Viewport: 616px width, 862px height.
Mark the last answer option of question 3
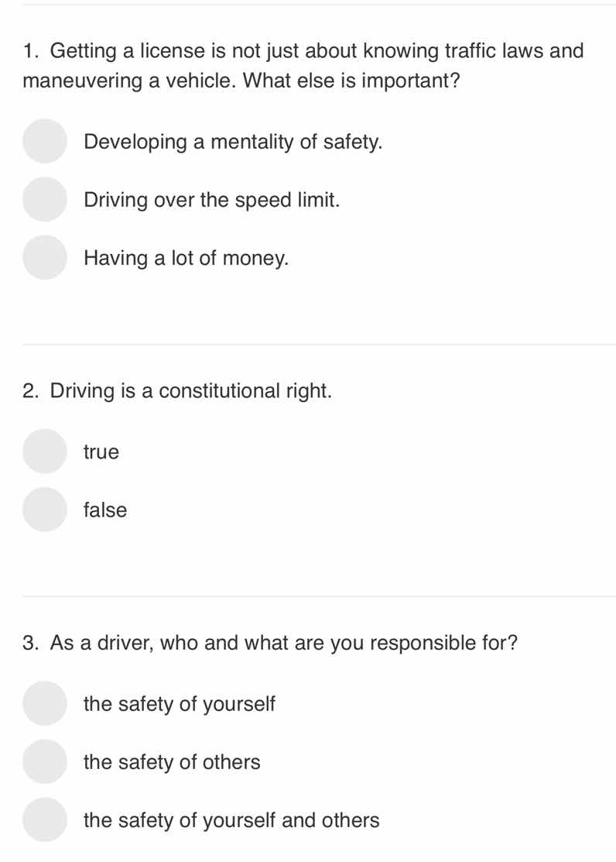(44, 819)
